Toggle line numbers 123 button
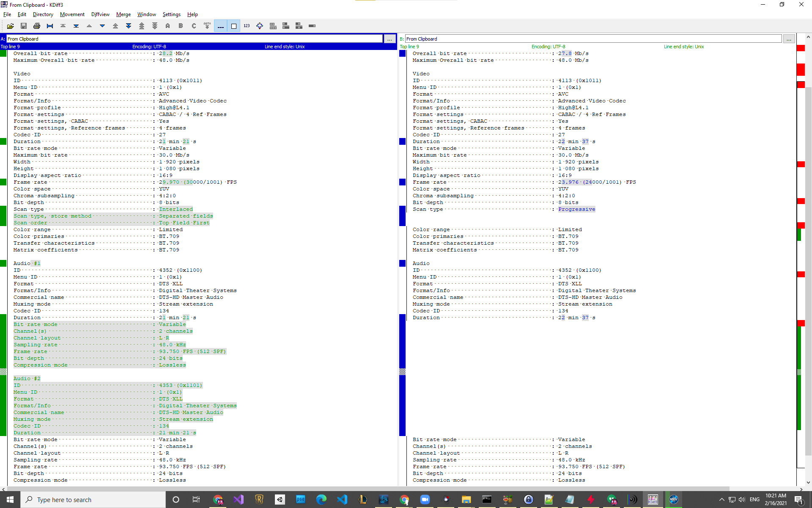 point(247,26)
